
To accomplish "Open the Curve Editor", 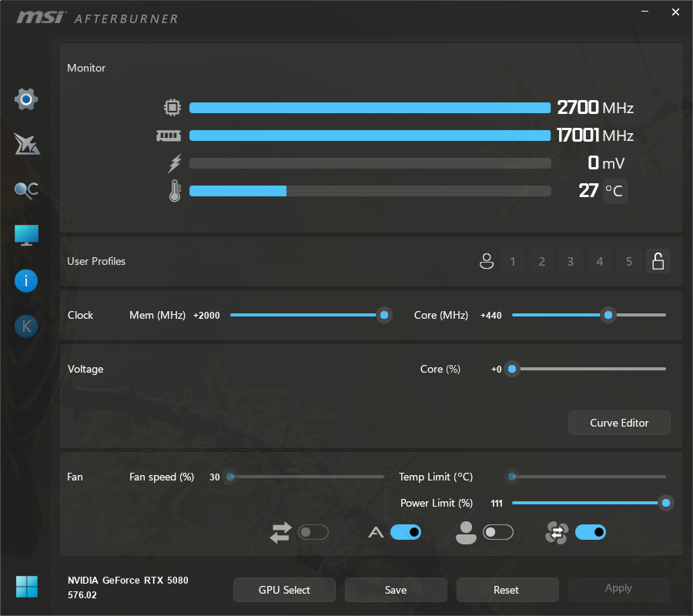I will (619, 423).
